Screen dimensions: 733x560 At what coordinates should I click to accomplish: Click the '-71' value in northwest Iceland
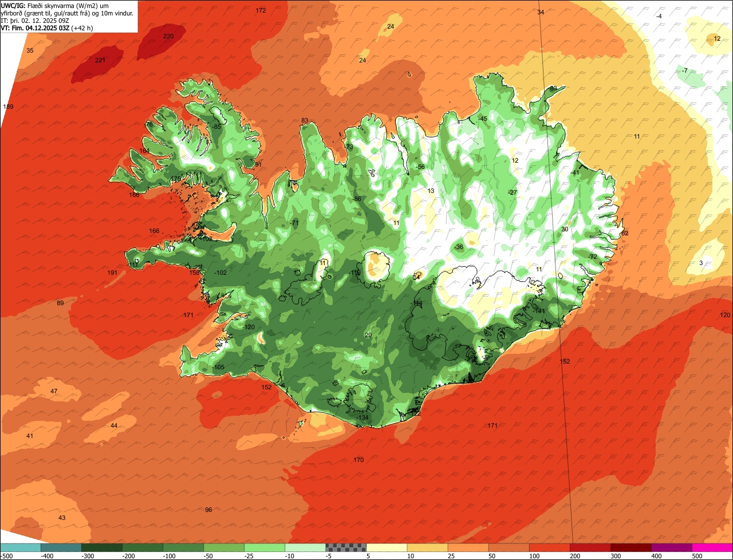tap(294, 223)
